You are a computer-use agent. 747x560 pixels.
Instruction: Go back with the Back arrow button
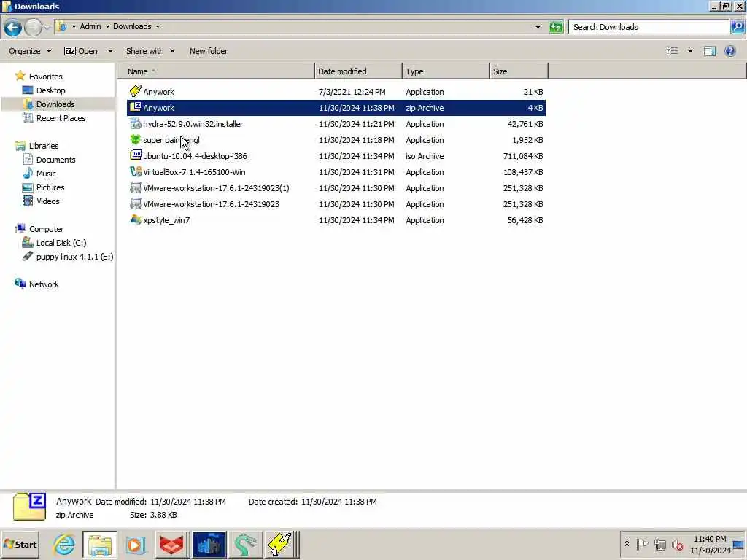pos(13,28)
